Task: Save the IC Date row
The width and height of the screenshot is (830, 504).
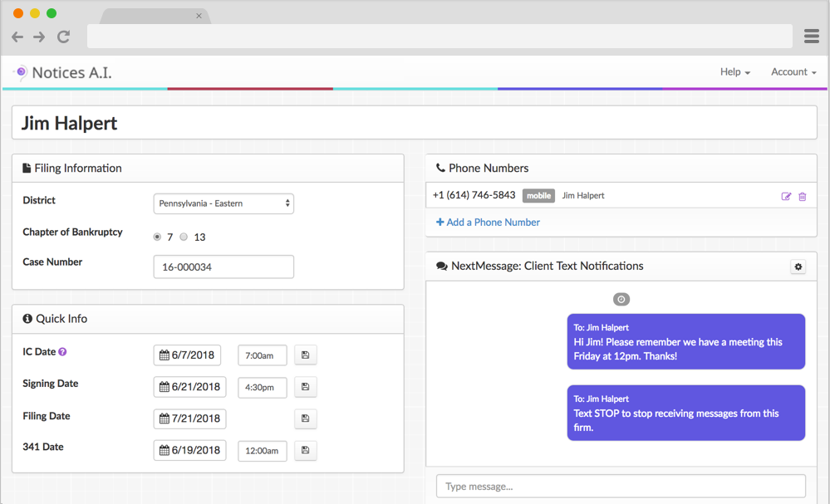Action: (306, 355)
